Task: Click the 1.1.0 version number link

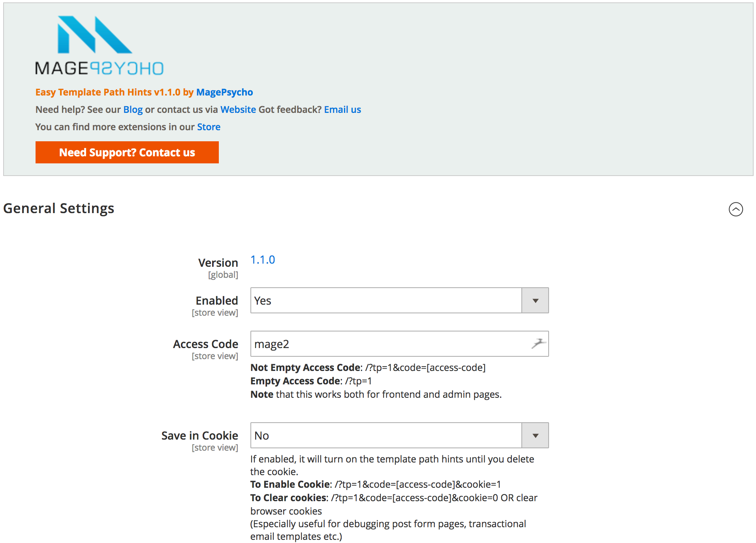Action: 263,260
